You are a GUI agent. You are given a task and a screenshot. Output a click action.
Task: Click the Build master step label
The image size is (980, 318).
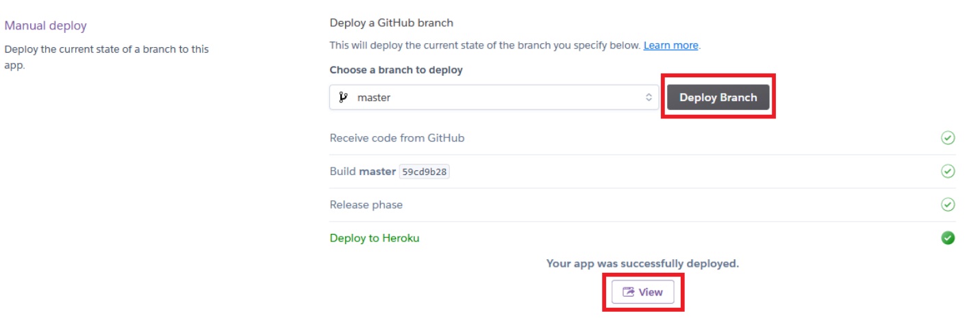click(362, 172)
